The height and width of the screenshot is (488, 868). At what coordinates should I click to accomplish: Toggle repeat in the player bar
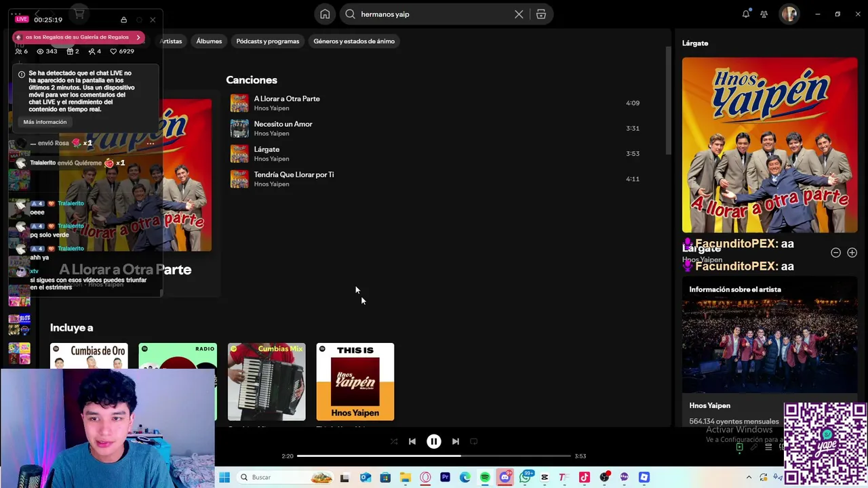(474, 441)
